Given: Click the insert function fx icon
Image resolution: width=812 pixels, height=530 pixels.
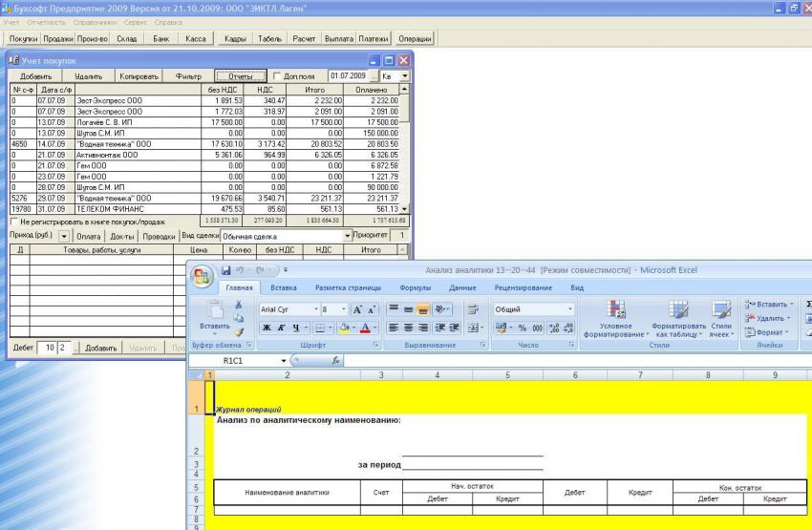Looking at the screenshot, I should pyautogui.click(x=335, y=361).
